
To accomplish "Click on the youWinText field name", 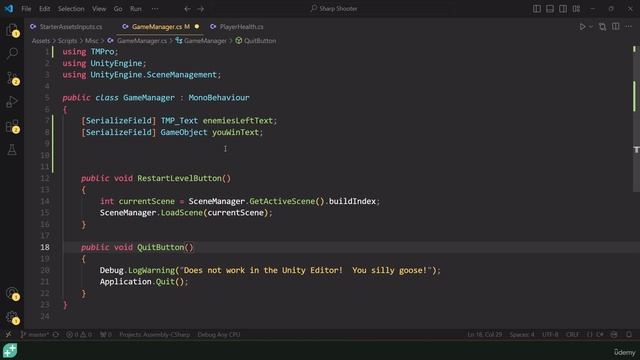I will [x=236, y=132].
